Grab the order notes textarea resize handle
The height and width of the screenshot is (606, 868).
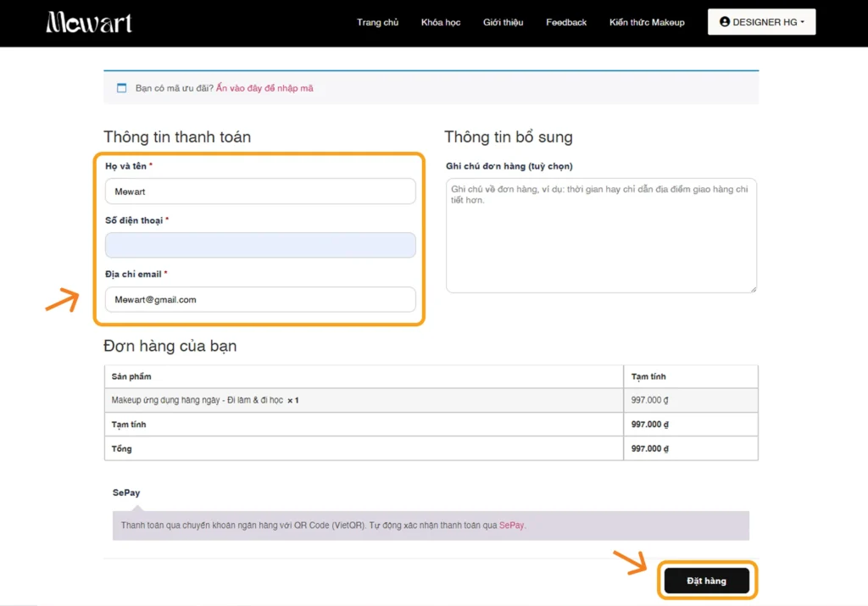tap(752, 288)
